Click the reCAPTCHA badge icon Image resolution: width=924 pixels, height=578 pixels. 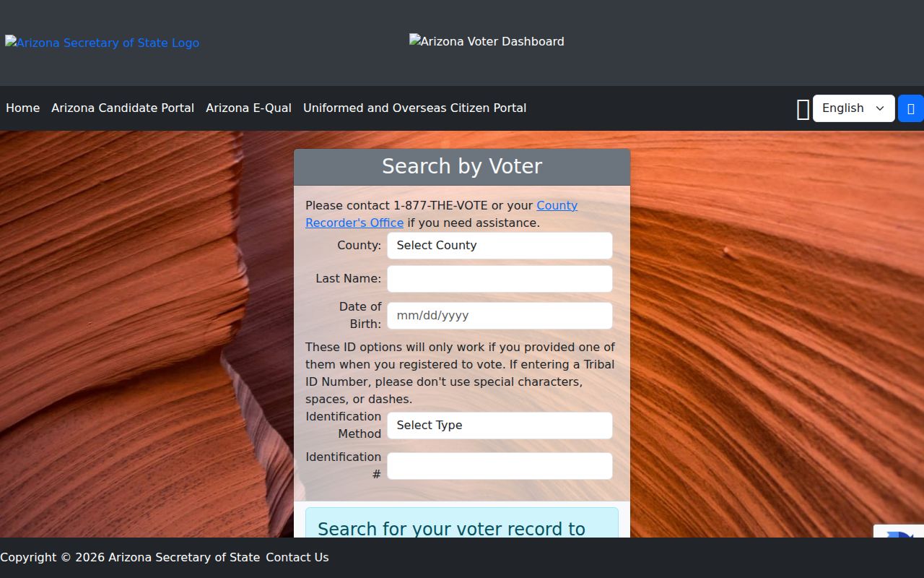tap(899, 532)
